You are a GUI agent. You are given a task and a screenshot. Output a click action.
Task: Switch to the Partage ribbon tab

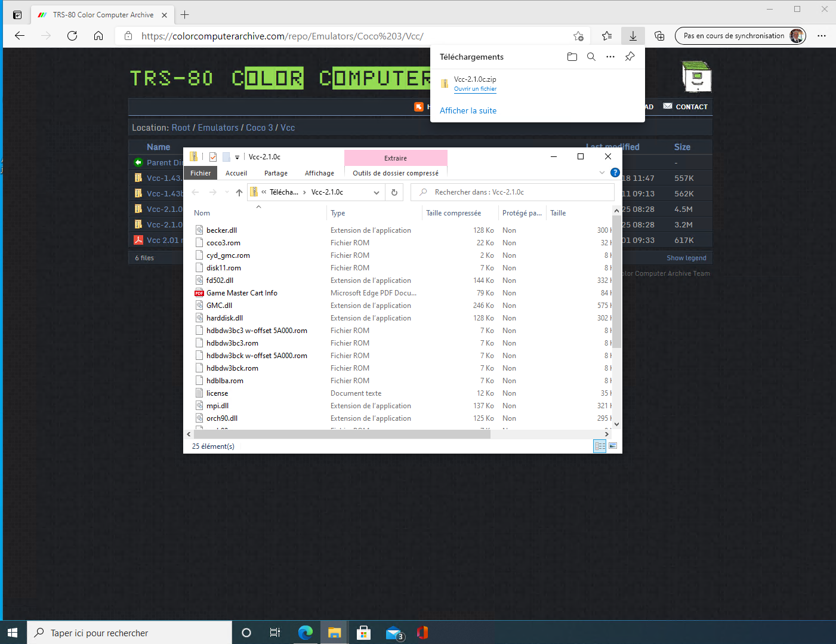point(276,173)
